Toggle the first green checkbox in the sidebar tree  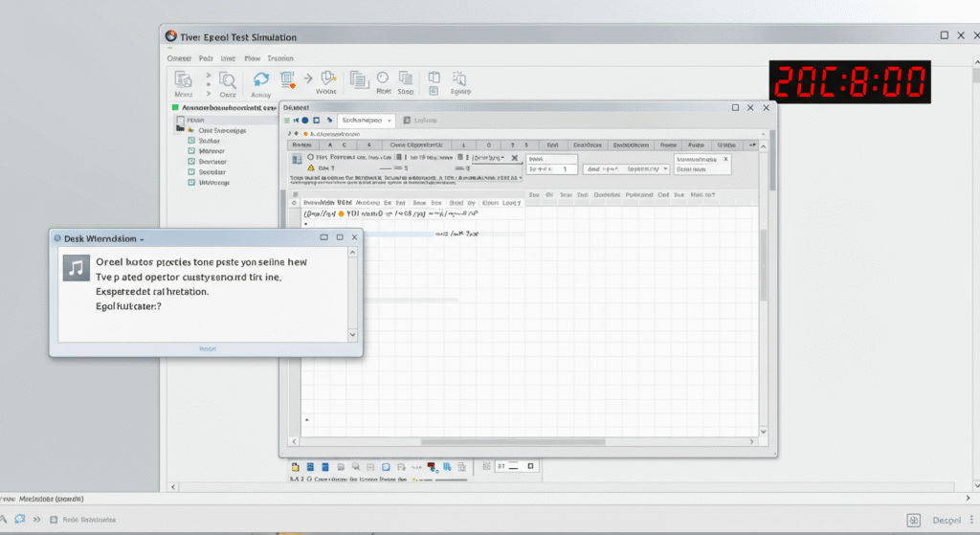coord(192,140)
